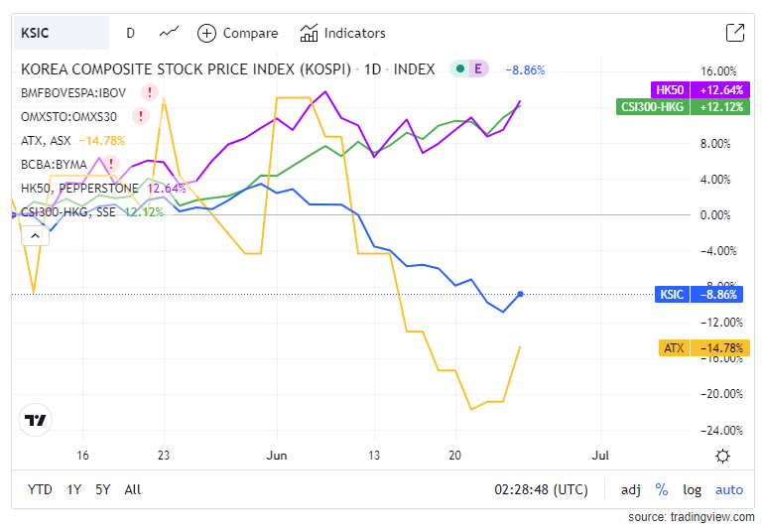The height and width of the screenshot is (532, 762).
Task: Select the YTD date range
Action: pos(40,489)
